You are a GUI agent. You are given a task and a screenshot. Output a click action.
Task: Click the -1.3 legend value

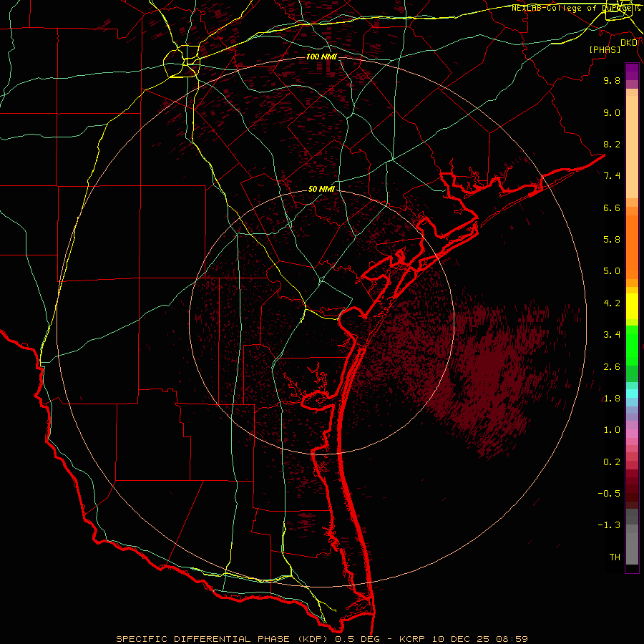click(609, 525)
